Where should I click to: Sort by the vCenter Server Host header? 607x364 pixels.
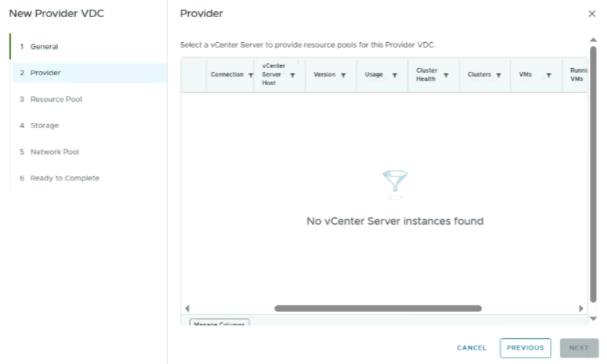[273, 75]
